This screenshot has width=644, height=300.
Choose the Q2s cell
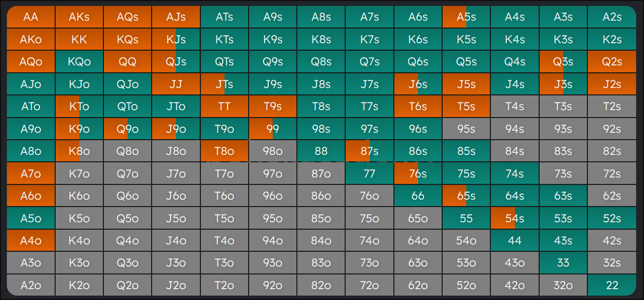click(612, 62)
